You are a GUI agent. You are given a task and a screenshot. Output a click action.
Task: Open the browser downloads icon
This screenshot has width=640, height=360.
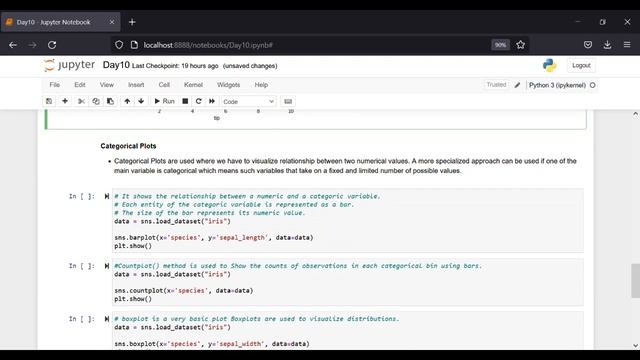[x=607, y=45]
